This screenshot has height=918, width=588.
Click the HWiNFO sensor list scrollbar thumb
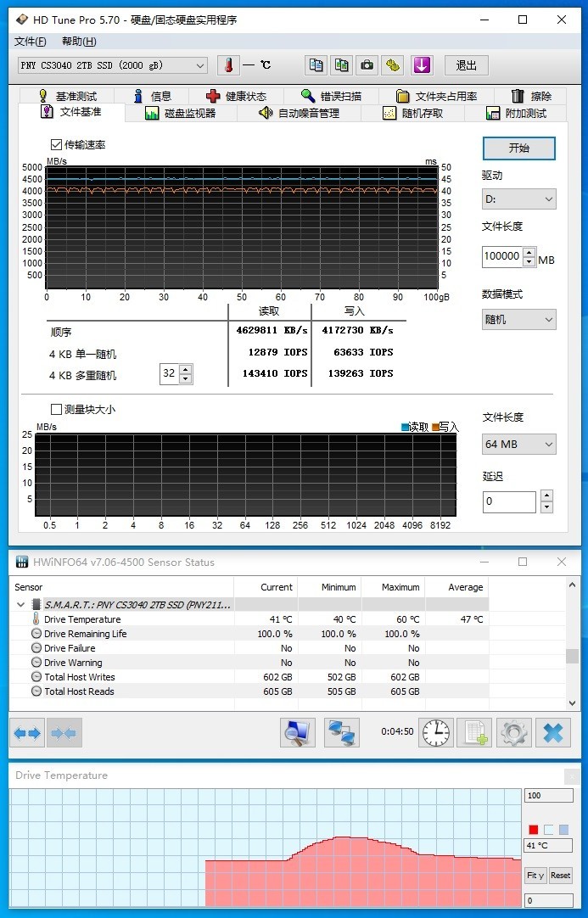point(572,657)
